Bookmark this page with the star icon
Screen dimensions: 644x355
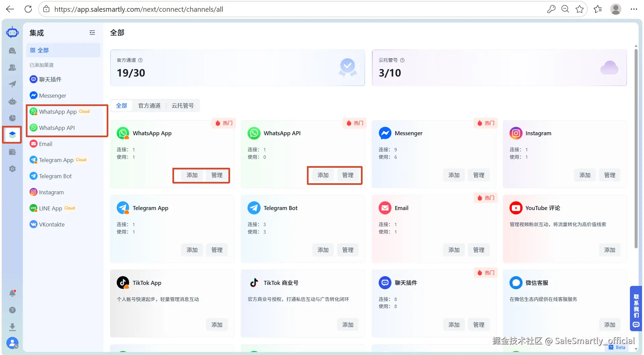point(579,9)
